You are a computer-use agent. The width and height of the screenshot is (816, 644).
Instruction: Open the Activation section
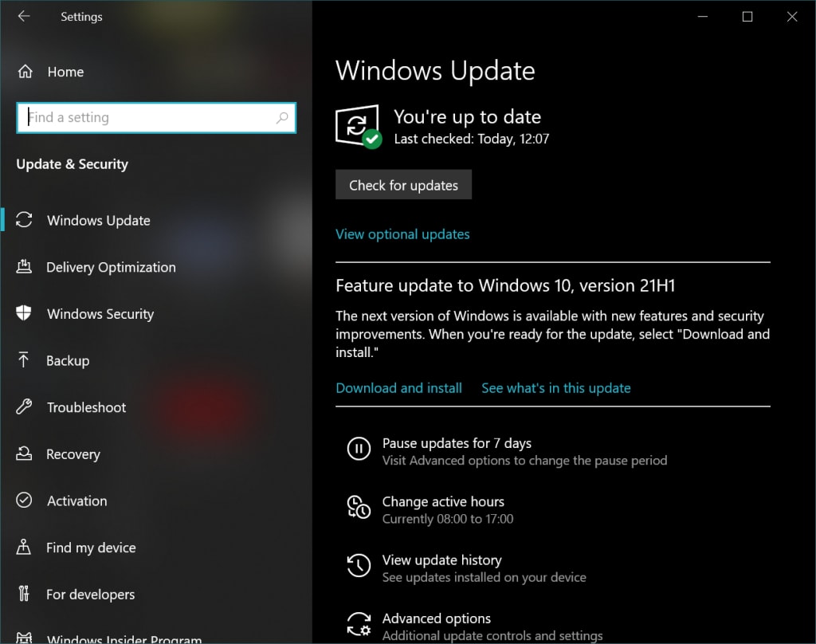tap(77, 501)
